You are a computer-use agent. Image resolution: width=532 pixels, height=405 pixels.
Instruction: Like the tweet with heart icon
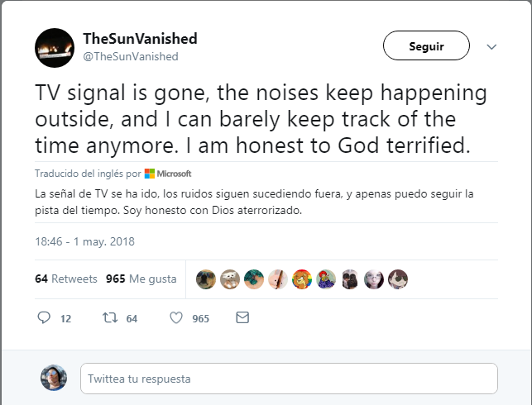click(x=175, y=318)
